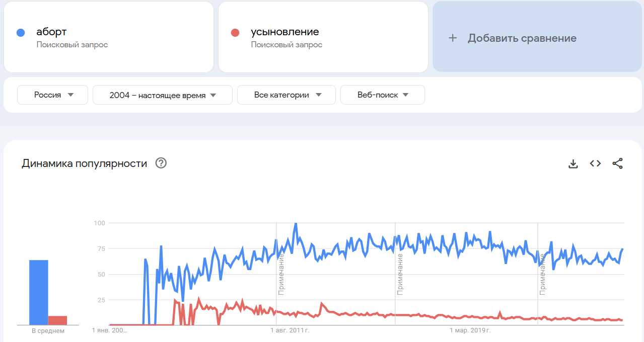Click the blue average bar

pyautogui.click(x=39, y=292)
